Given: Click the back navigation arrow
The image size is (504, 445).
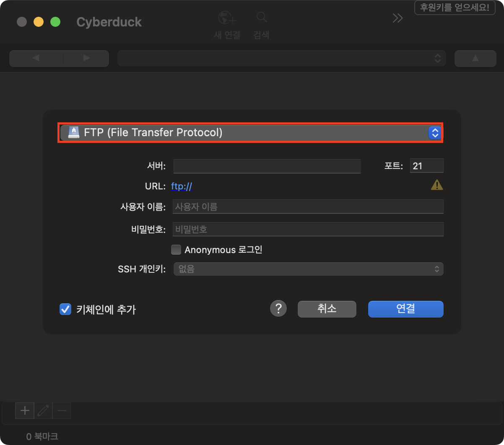Looking at the screenshot, I should tap(36, 58).
